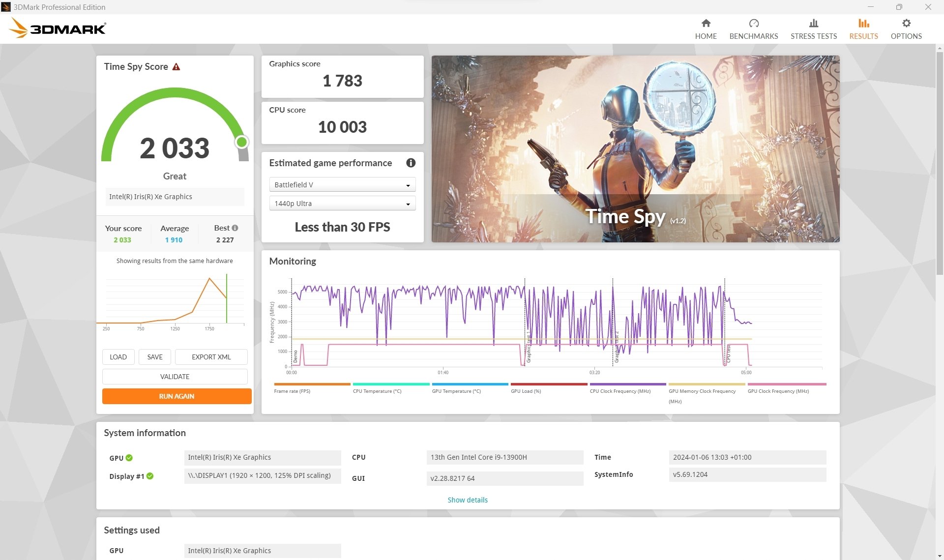Click the VALIDATE button
The image size is (944, 560).
pyautogui.click(x=175, y=377)
